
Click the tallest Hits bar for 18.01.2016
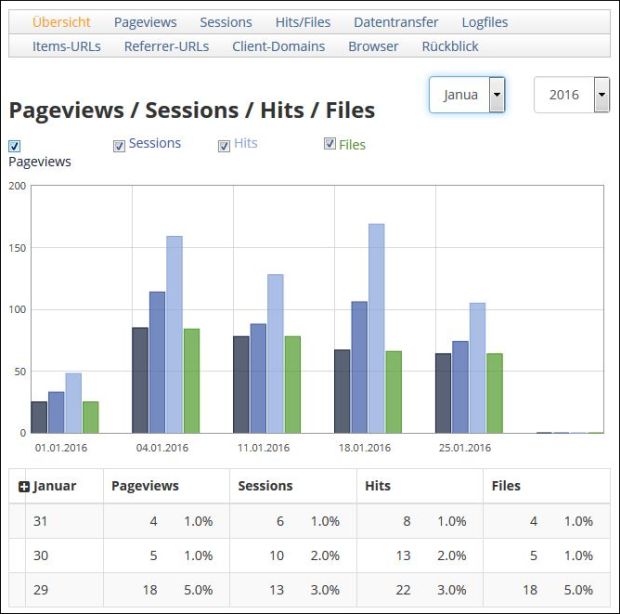376,329
